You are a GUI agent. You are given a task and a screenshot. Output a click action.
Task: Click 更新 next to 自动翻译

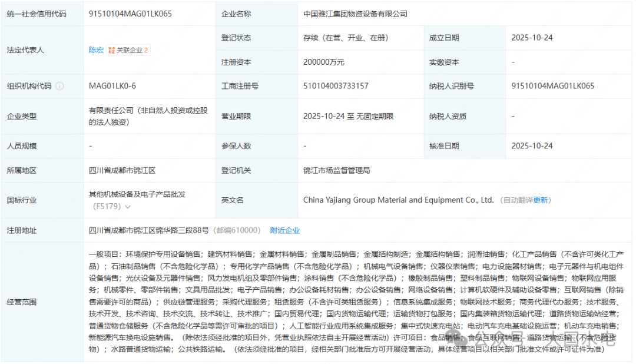(x=541, y=200)
